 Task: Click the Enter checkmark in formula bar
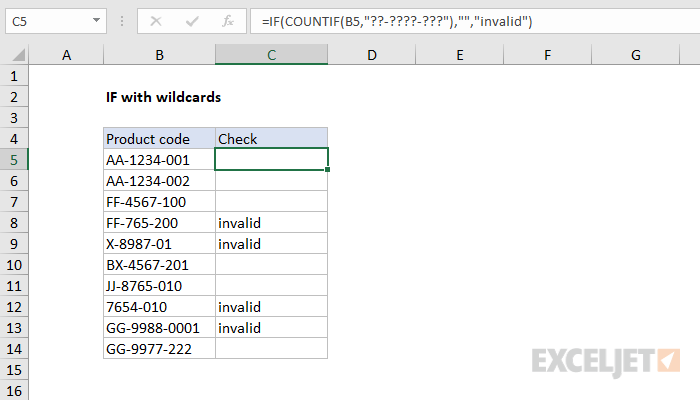coord(192,20)
